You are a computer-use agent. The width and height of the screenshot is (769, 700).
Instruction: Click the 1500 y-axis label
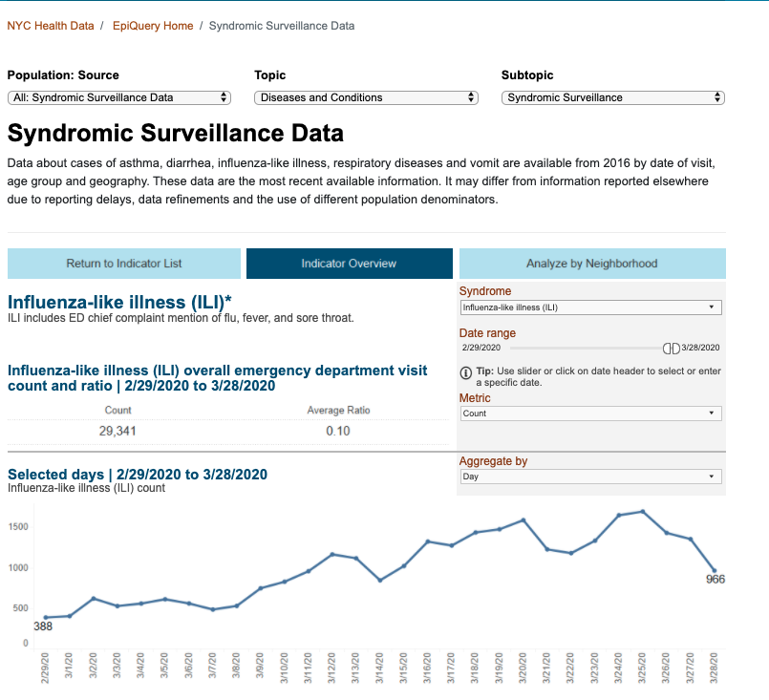tap(18, 526)
